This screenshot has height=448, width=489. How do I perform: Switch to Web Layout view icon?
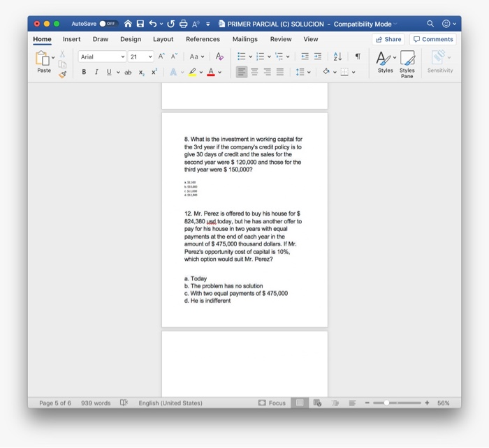pyautogui.click(x=317, y=403)
